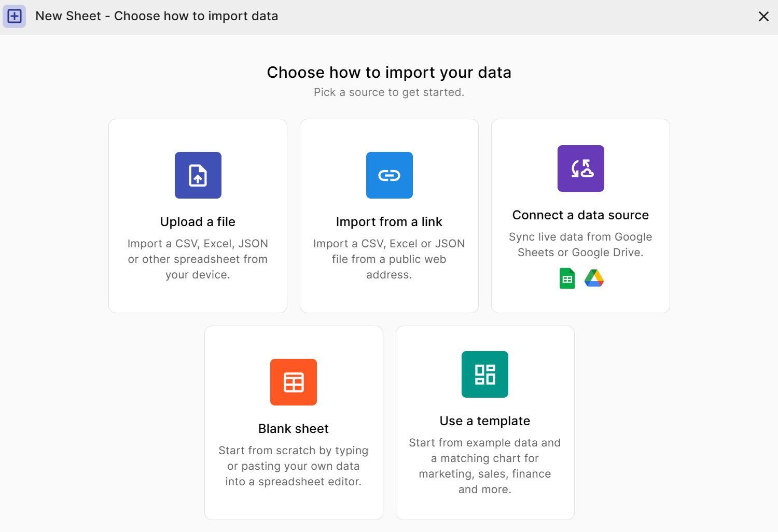Click the 'Start from scratch by typing' description
Screen dimensions: 778x532
click(x=294, y=466)
